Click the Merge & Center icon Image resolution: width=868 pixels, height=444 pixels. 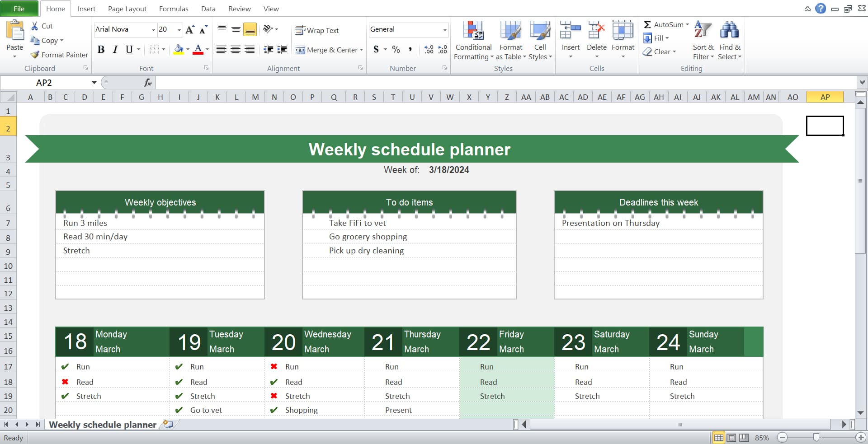click(x=301, y=50)
